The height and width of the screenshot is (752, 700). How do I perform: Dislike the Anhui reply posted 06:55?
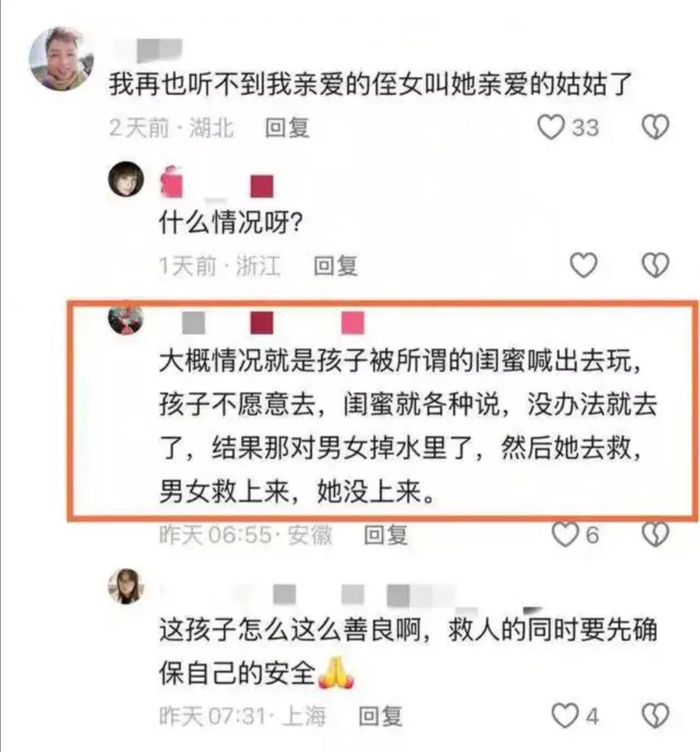(x=655, y=534)
